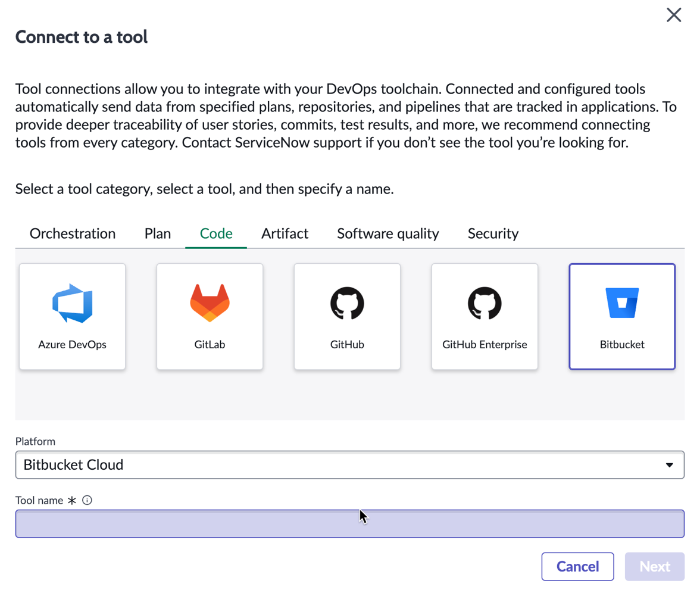This screenshot has width=700, height=593.
Task: Click the Next button
Action: point(655,567)
